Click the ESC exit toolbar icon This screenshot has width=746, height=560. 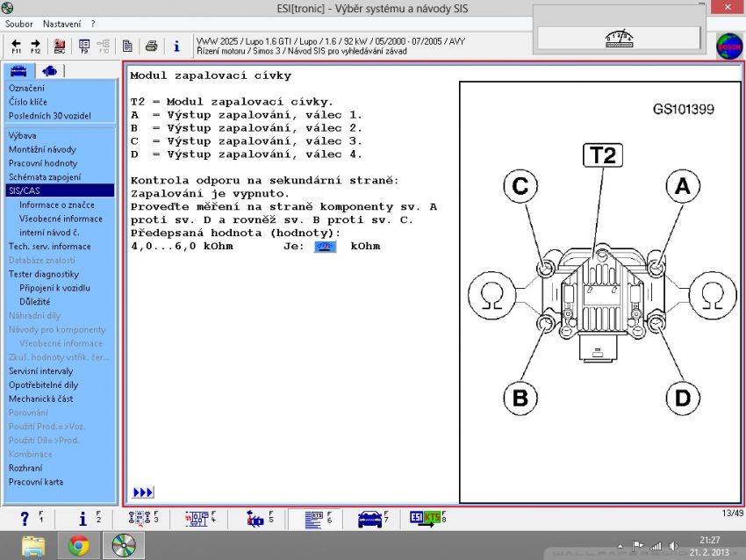click(x=60, y=46)
